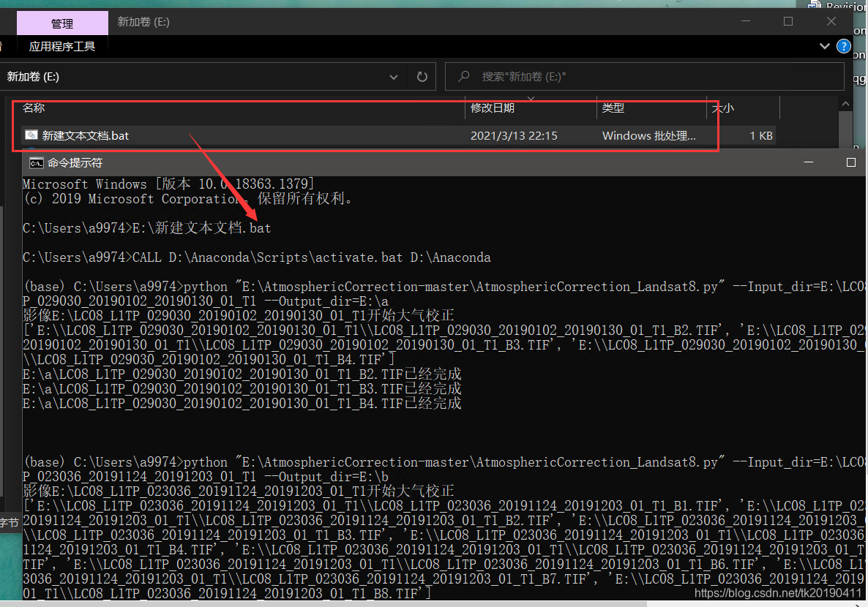Click the CALL D:\Anaconda\Scripts\activate.bat line

coord(256,257)
